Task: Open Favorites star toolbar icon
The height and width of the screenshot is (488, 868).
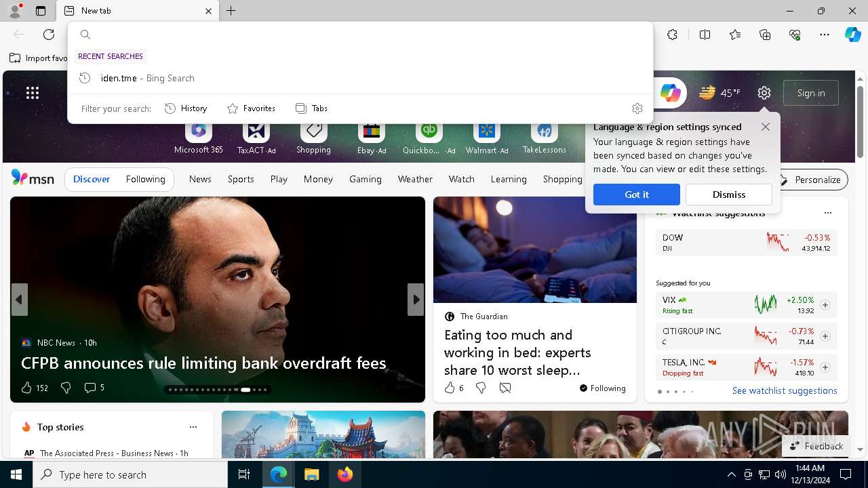Action: pos(735,35)
